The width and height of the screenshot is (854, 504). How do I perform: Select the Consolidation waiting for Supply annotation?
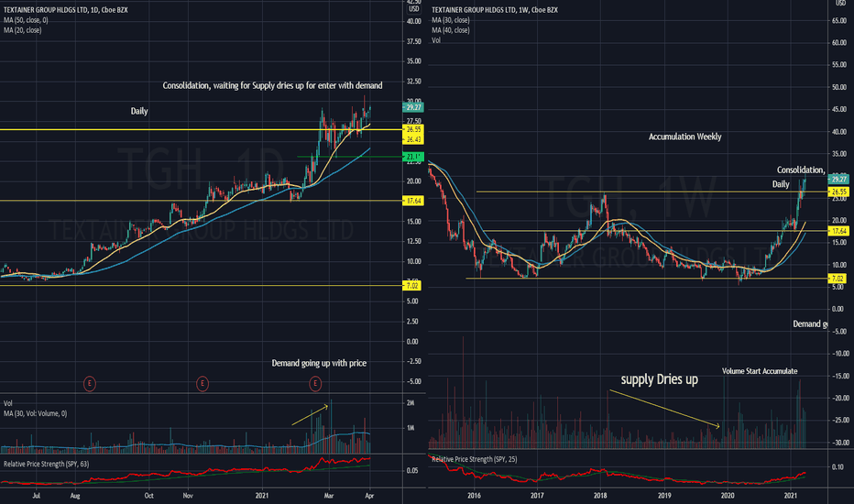272,85
